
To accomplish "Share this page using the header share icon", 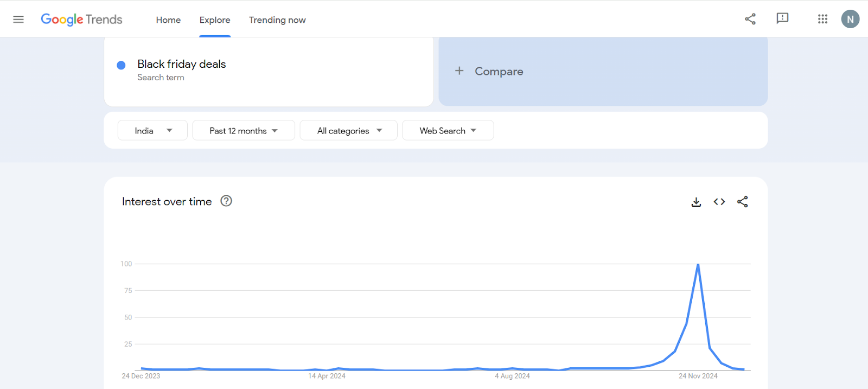I will click(x=750, y=19).
